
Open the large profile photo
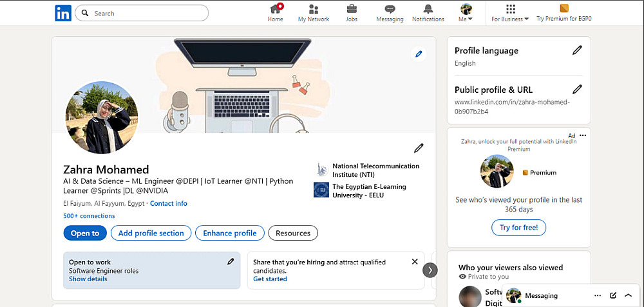[102, 117]
